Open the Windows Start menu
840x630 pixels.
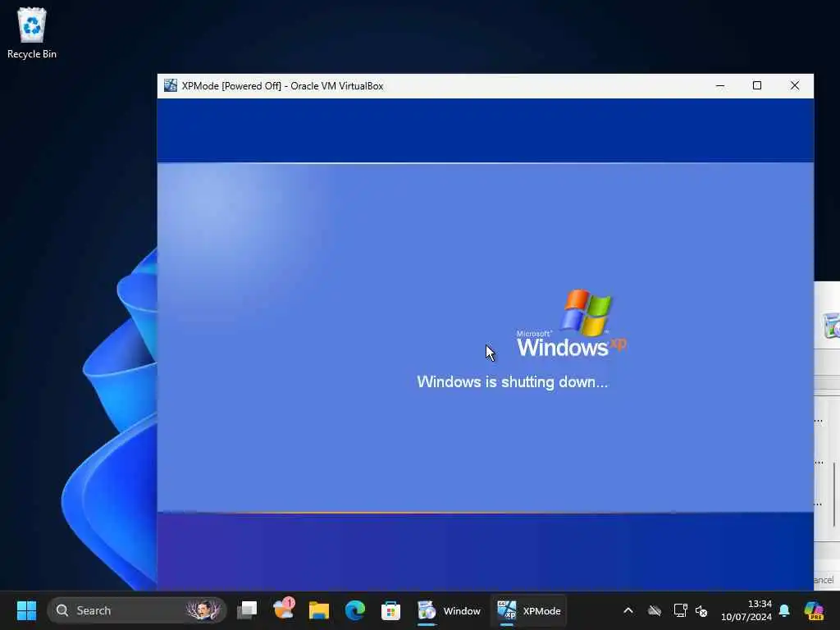(26, 610)
